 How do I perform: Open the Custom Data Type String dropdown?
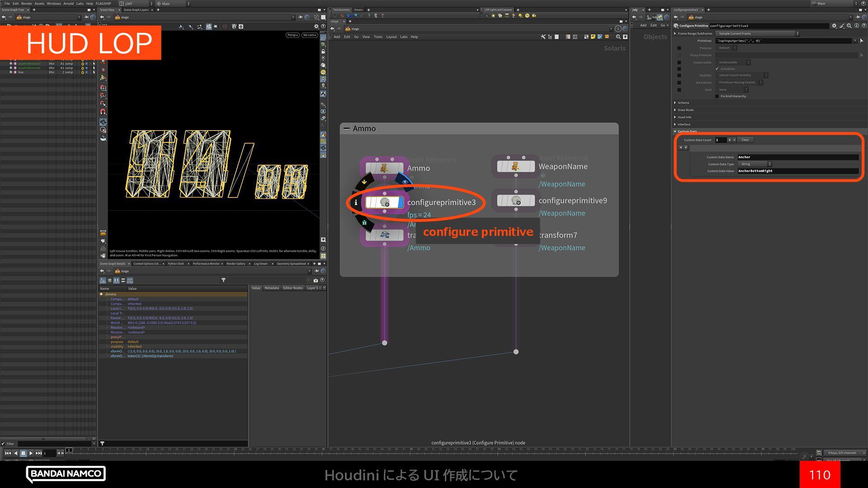point(754,164)
